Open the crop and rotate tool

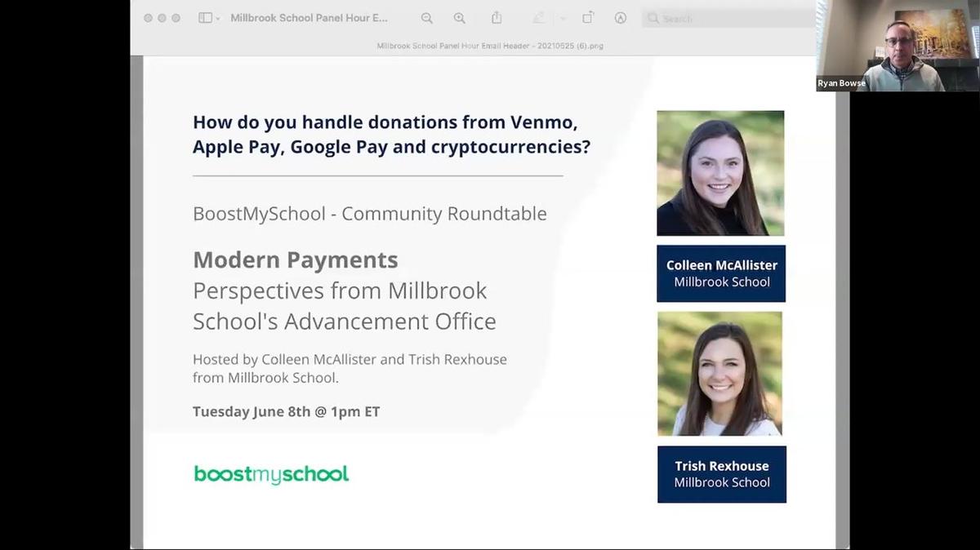[587, 17]
